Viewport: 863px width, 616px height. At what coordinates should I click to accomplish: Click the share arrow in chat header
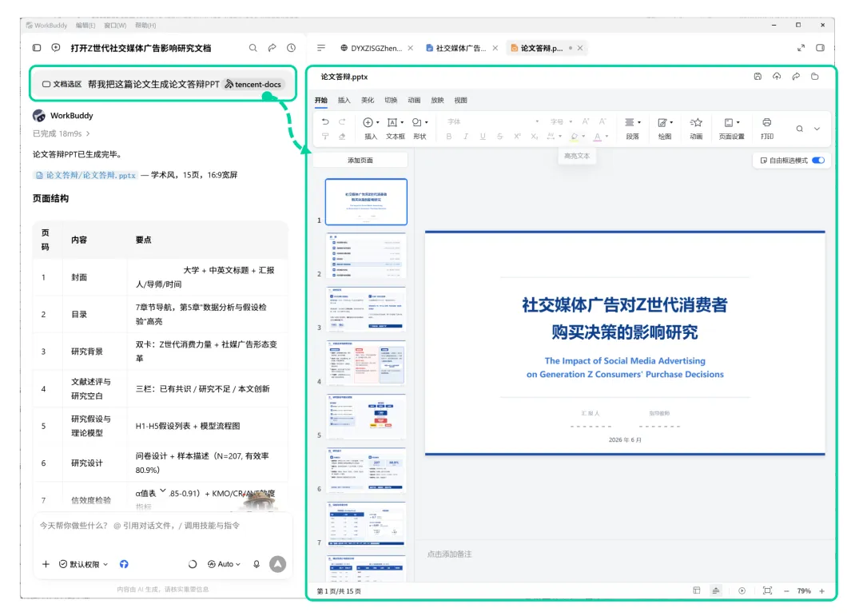click(x=272, y=48)
